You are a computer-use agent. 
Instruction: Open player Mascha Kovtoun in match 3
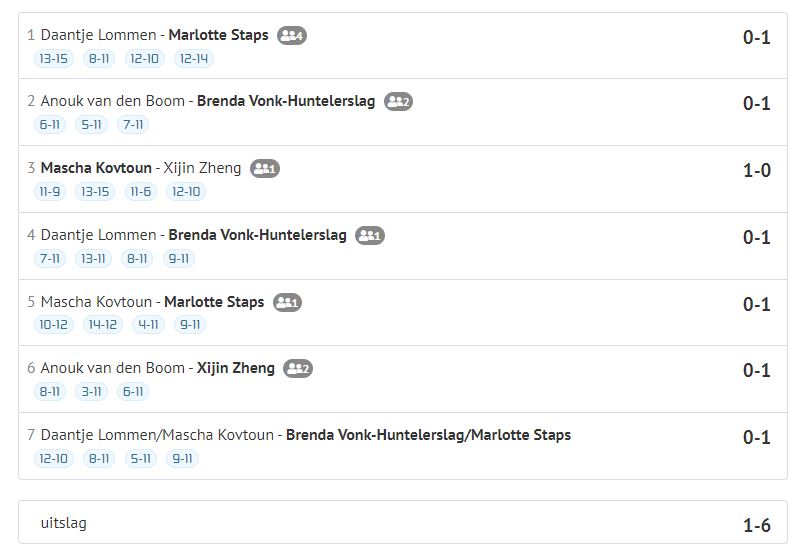(96, 168)
